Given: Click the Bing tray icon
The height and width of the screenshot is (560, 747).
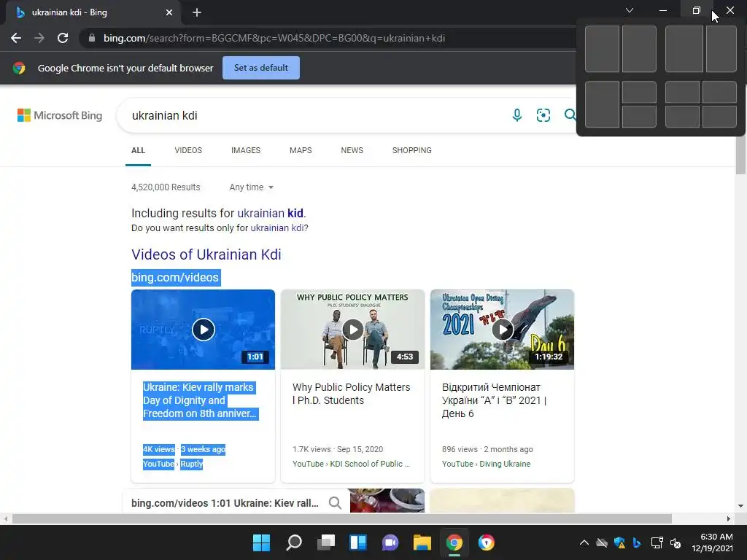Looking at the screenshot, I should [x=636, y=542].
